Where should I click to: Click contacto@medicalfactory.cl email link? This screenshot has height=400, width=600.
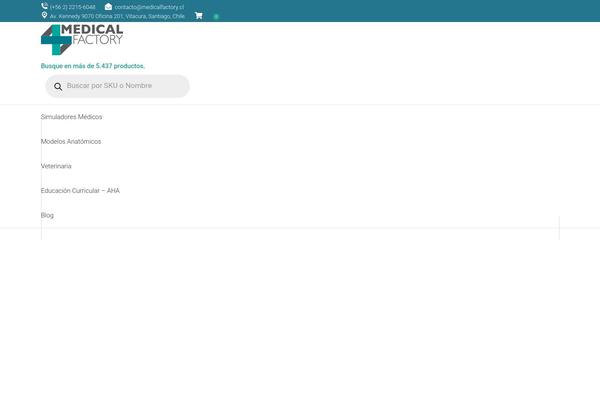point(149,7)
